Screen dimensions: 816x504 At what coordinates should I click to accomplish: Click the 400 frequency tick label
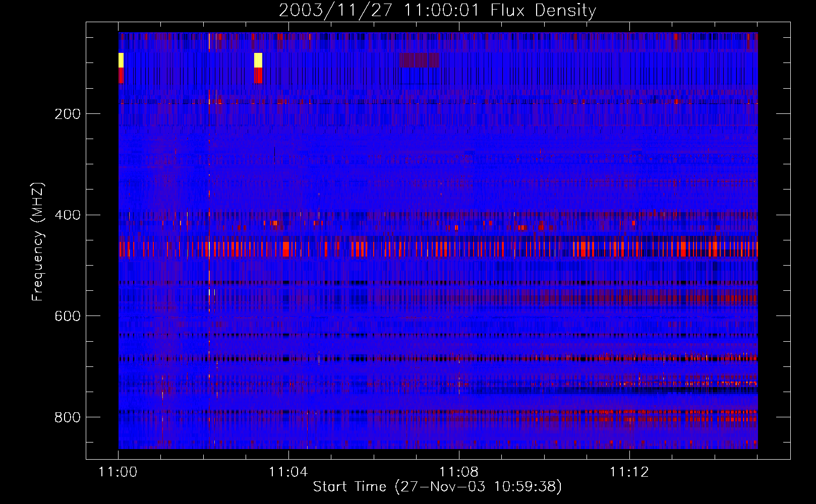point(68,215)
